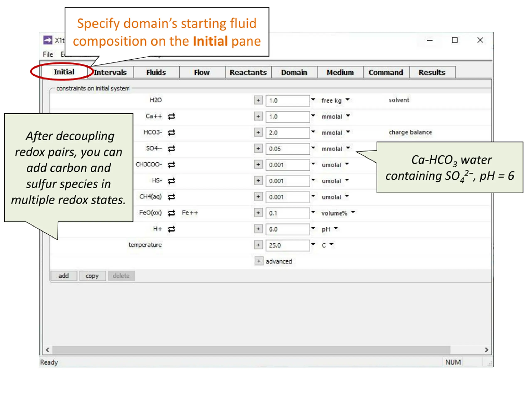Open the HS- umolal unit dropdown

click(x=347, y=180)
